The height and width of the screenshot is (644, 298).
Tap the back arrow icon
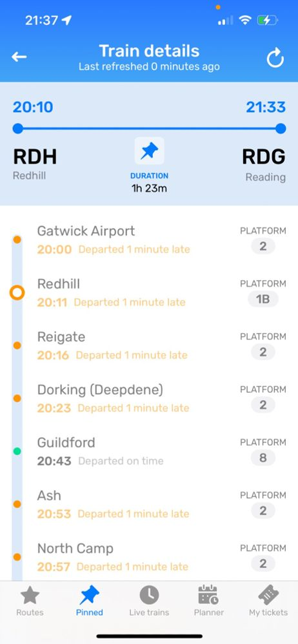coord(19,57)
